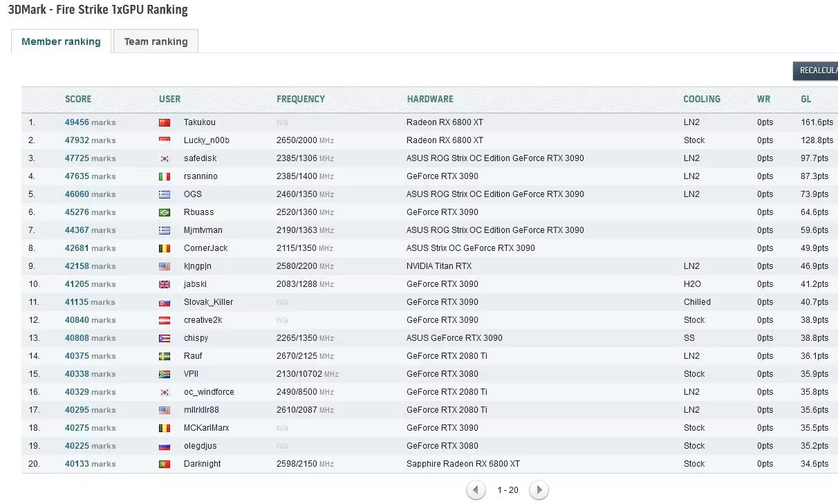
Task: Click the UK flag beside jabski
Action: 164,284
